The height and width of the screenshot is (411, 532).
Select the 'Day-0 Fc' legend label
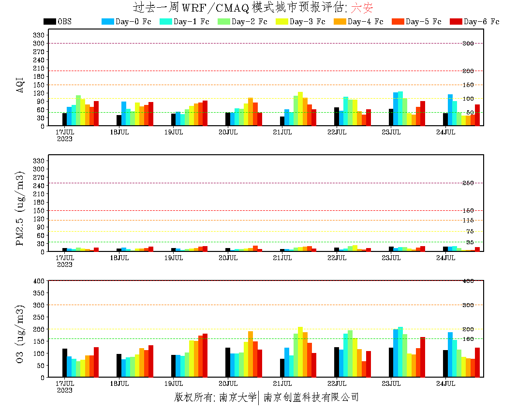coord(133,21)
